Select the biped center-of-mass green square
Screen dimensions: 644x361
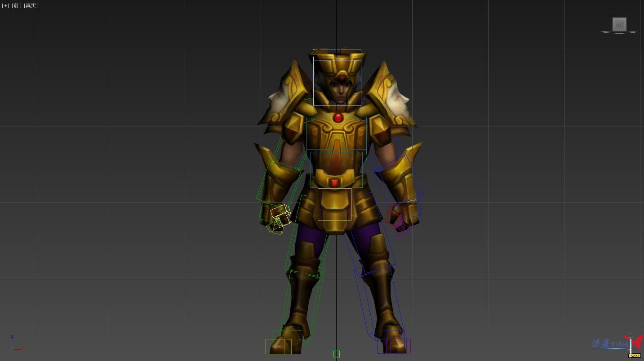click(337, 354)
